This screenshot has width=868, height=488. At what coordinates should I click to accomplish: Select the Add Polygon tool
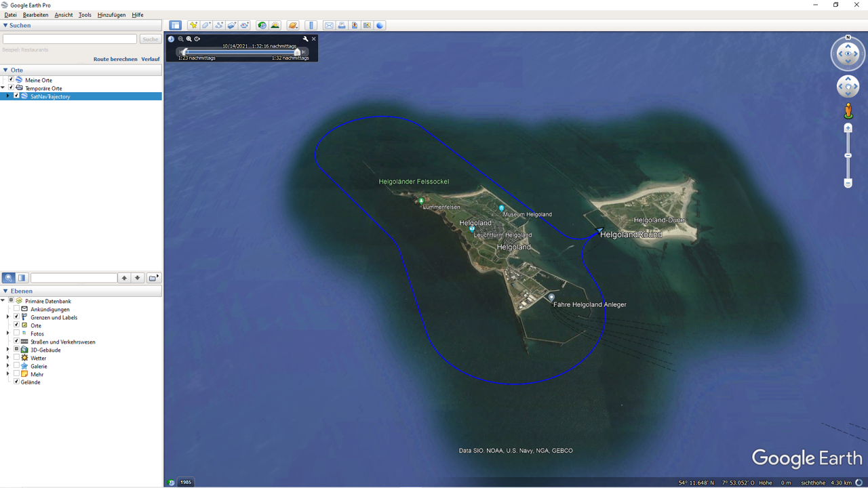pyautogui.click(x=206, y=26)
